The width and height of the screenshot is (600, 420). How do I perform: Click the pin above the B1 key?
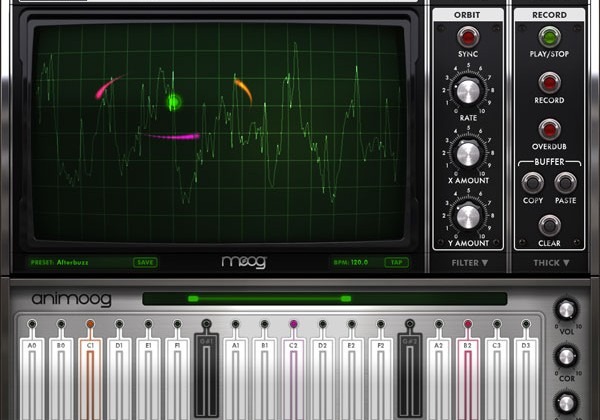tap(265, 324)
